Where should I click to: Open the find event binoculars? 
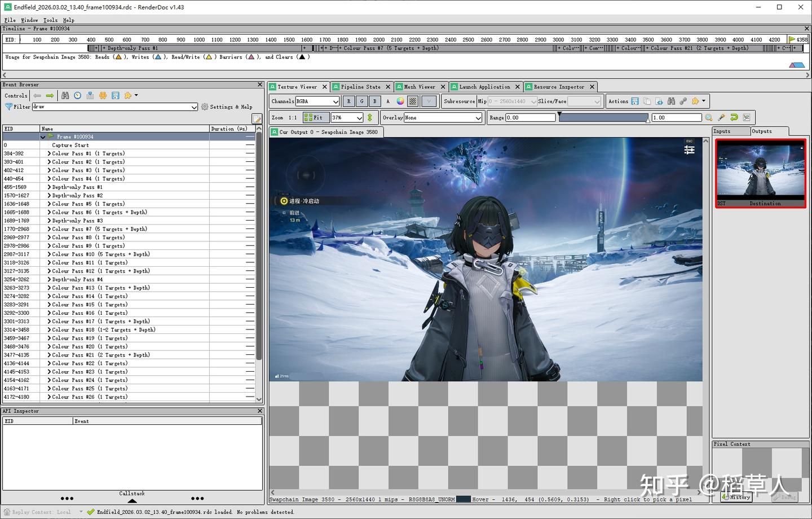coord(65,95)
